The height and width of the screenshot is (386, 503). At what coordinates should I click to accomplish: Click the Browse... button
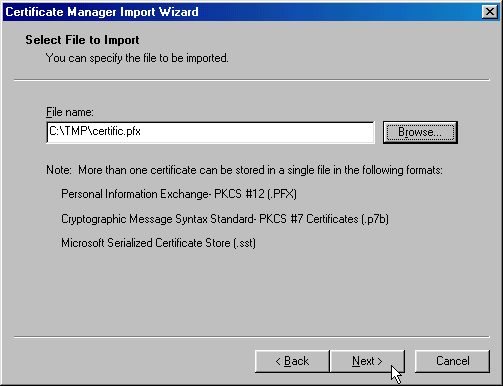click(420, 132)
